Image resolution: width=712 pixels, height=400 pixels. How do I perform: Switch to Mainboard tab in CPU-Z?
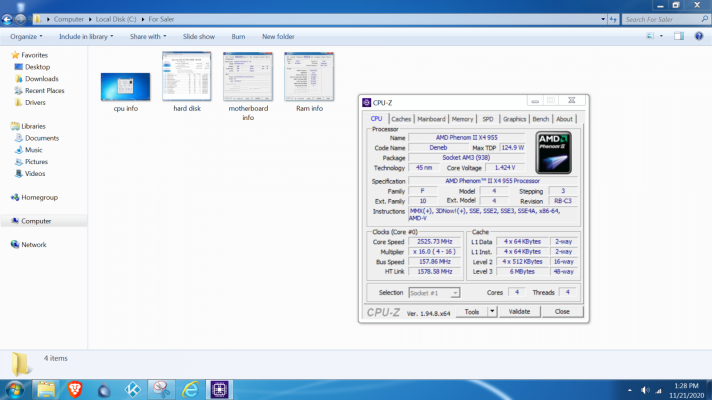point(431,119)
